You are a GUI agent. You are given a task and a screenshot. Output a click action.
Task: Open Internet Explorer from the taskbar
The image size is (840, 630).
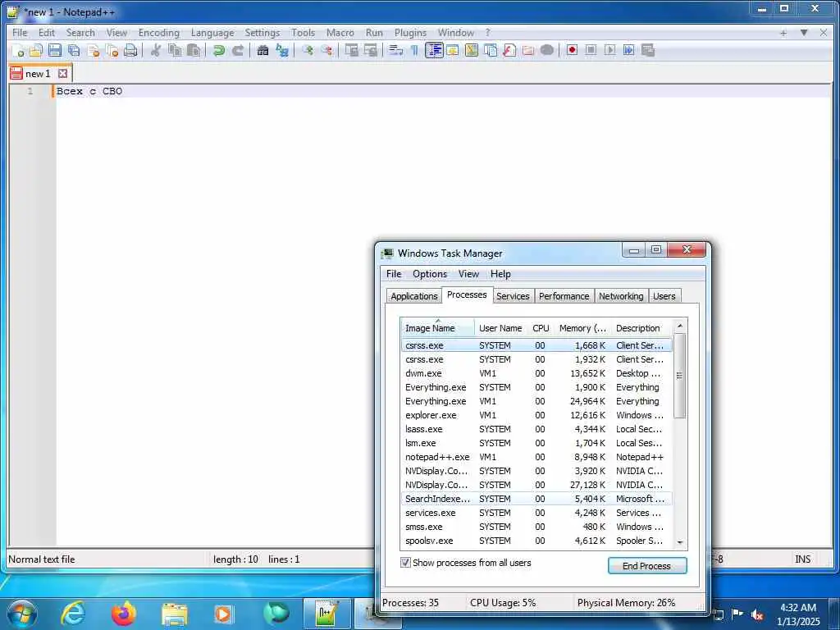click(73, 614)
